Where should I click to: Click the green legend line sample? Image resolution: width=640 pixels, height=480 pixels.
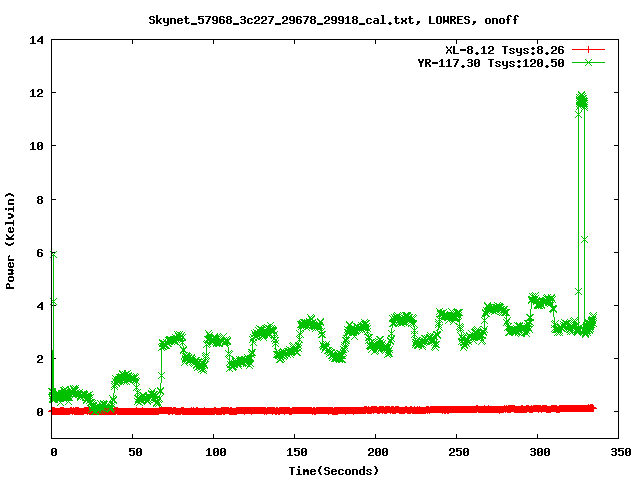[x=588, y=62]
